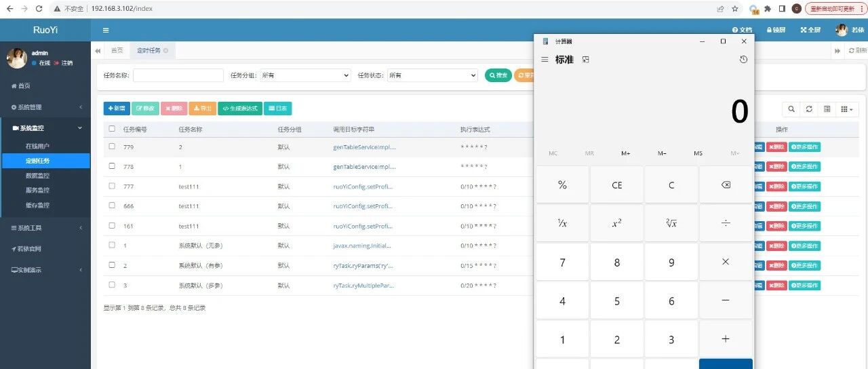Image resolution: width=868 pixels, height=369 pixels.
Task: Tick the select-all checkbox in table header
Action: pos(112,129)
